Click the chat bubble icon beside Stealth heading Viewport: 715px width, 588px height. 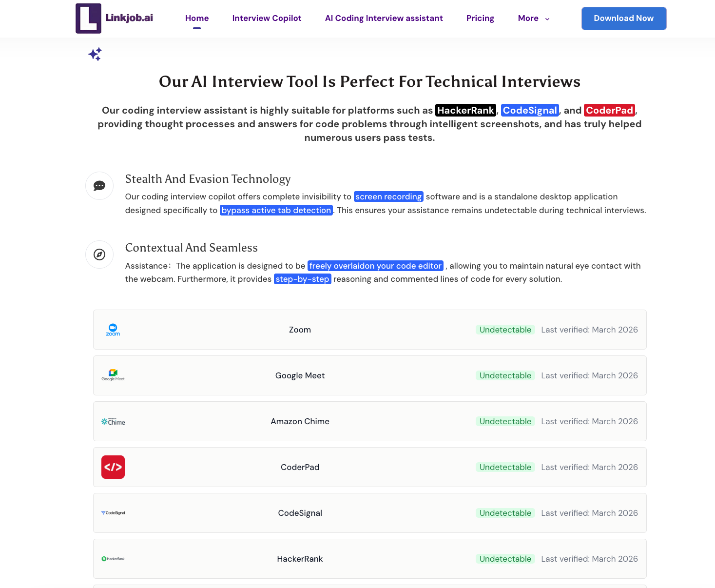[x=99, y=186]
